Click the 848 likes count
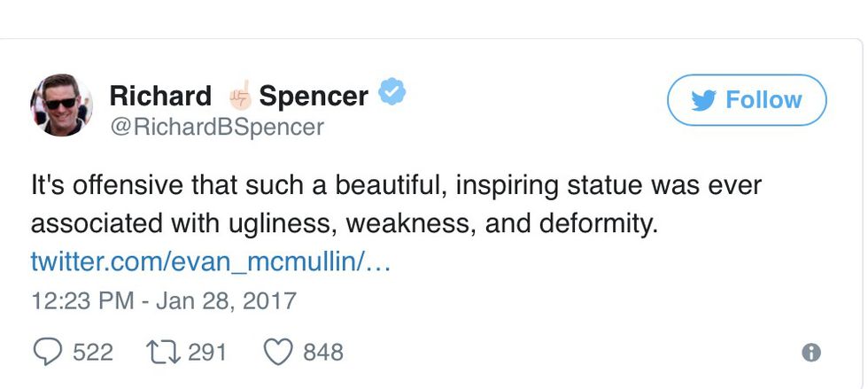Screen dimensions: 868x389 click(x=322, y=353)
